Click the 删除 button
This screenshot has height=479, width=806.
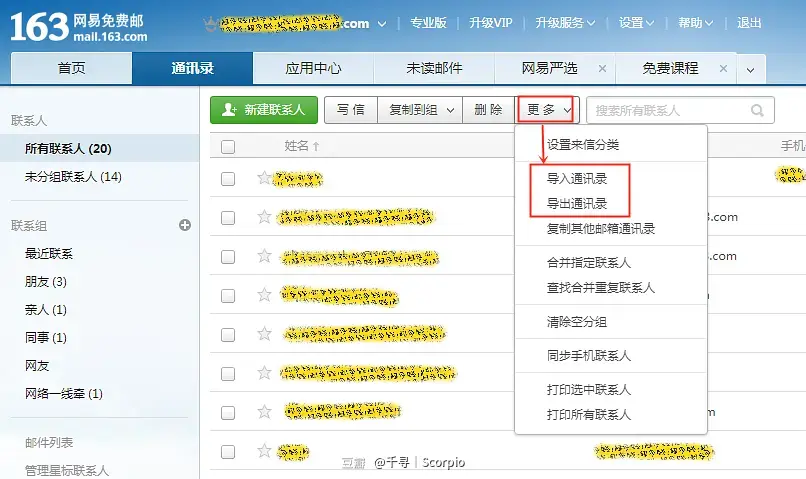click(x=488, y=109)
